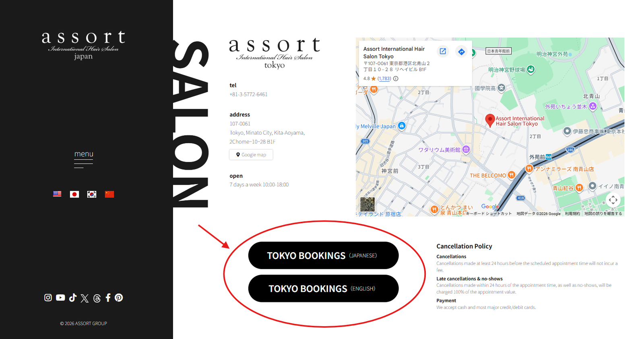Click the 明治神宮外苑 map label

coord(552,54)
